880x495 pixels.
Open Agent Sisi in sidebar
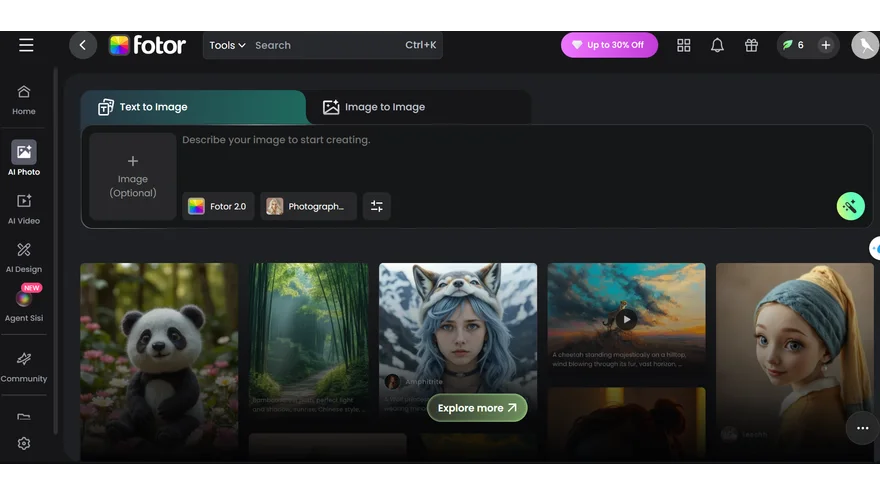(24, 304)
